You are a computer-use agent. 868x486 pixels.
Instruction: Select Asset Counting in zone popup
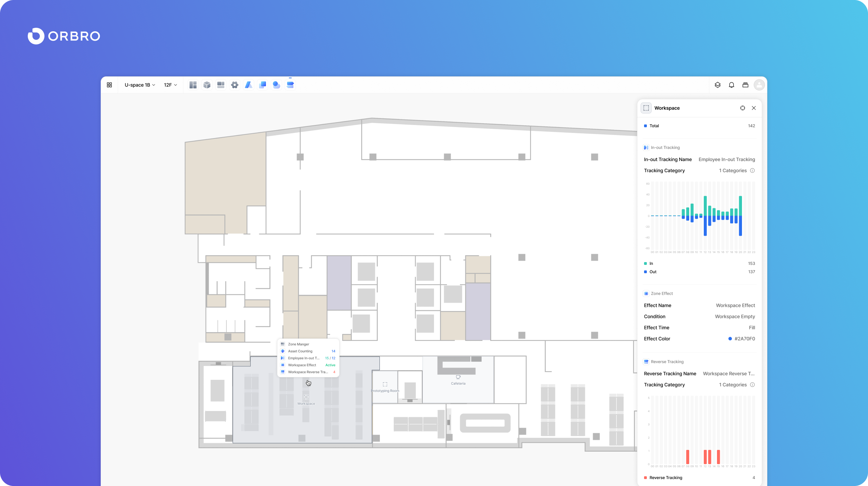[x=300, y=351]
